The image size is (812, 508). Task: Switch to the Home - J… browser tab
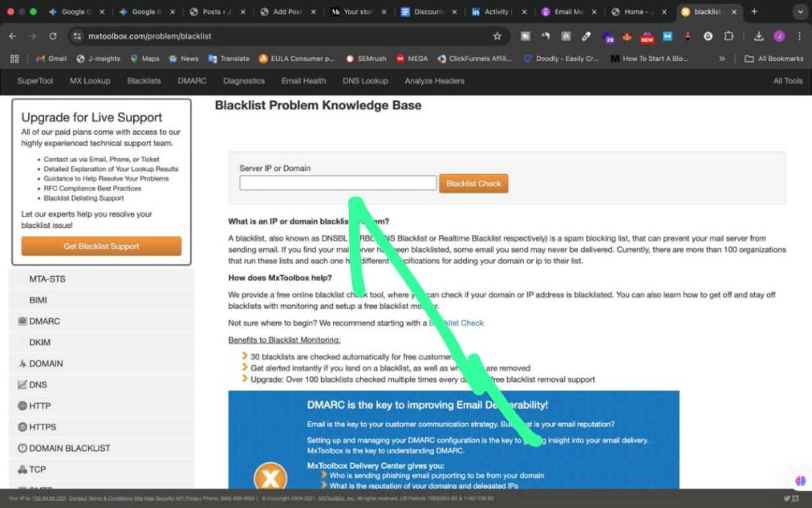pyautogui.click(x=639, y=11)
